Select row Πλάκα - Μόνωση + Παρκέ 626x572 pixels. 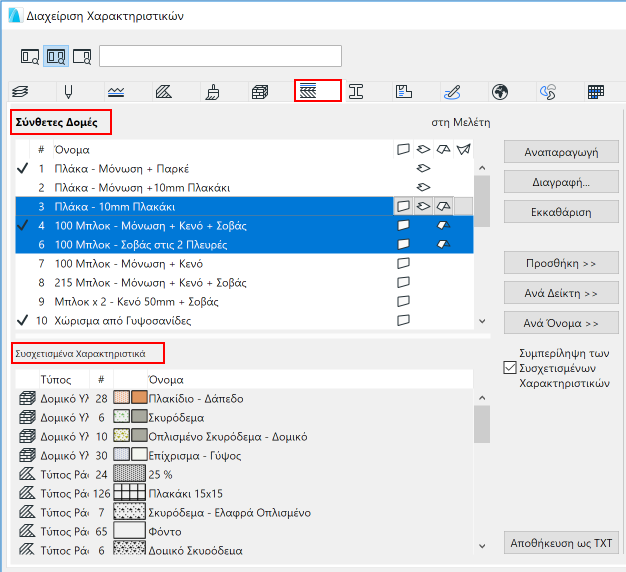pyautogui.click(x=244, y=168)
